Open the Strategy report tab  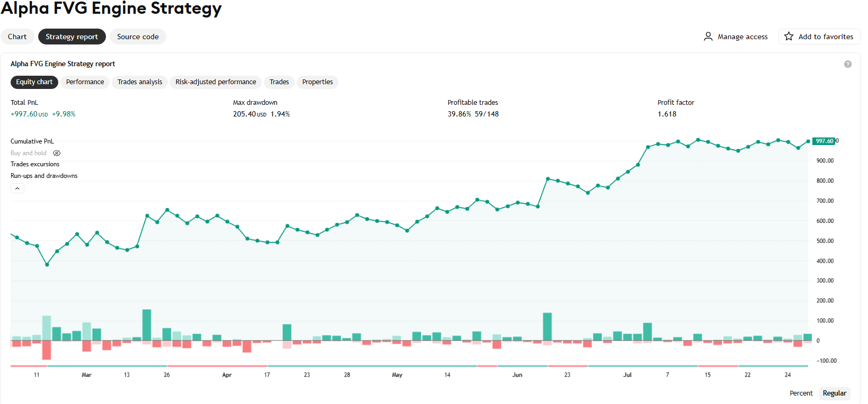tap(72, 37)
